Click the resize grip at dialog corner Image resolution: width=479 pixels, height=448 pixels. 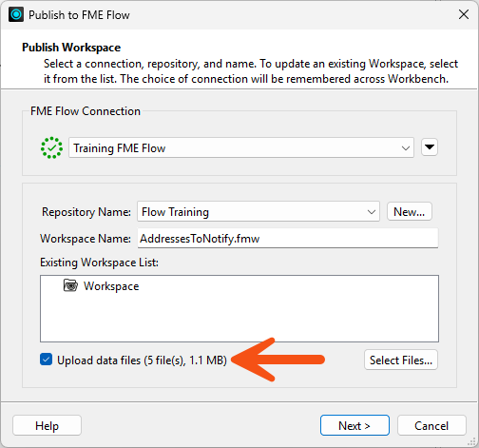point(471,442)
